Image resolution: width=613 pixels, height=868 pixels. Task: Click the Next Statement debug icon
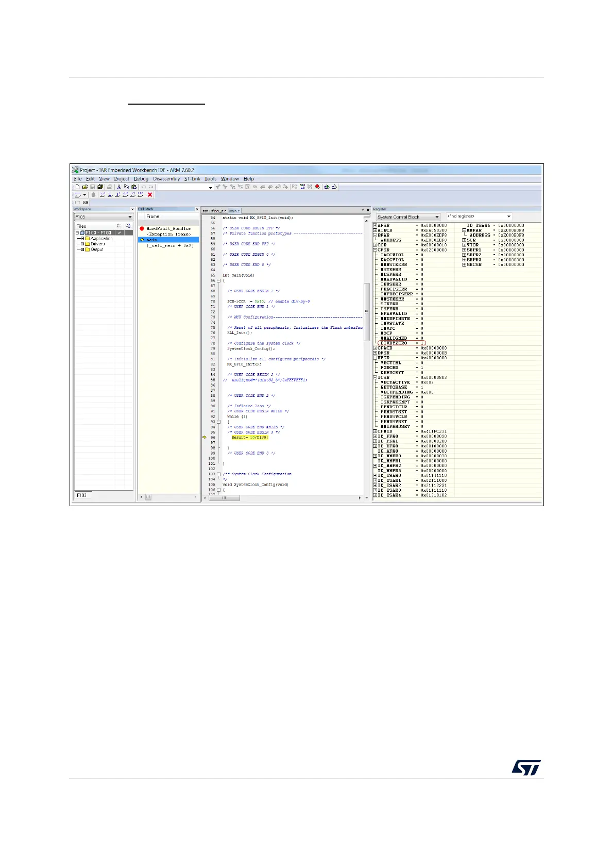click(x=125, y=195)
